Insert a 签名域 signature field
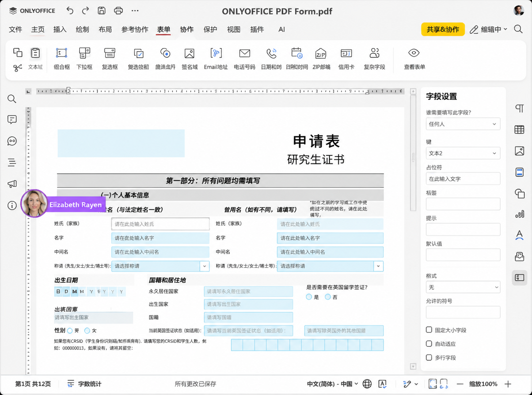The height and width of the screenshot is (395, 532). point(190,59)
